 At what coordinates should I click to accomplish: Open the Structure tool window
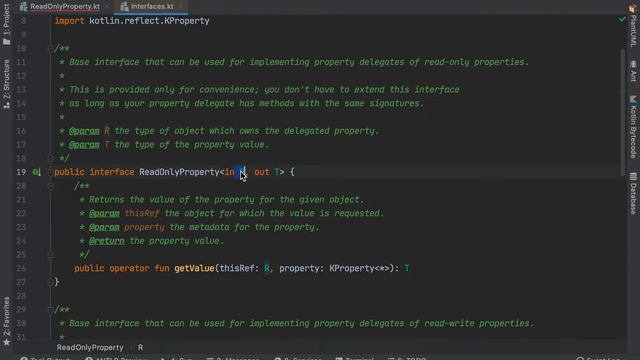point(6,84)
